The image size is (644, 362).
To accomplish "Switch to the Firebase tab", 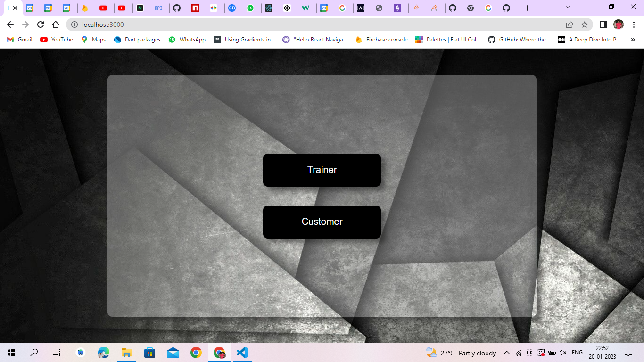I will click(x=85, y=8).
